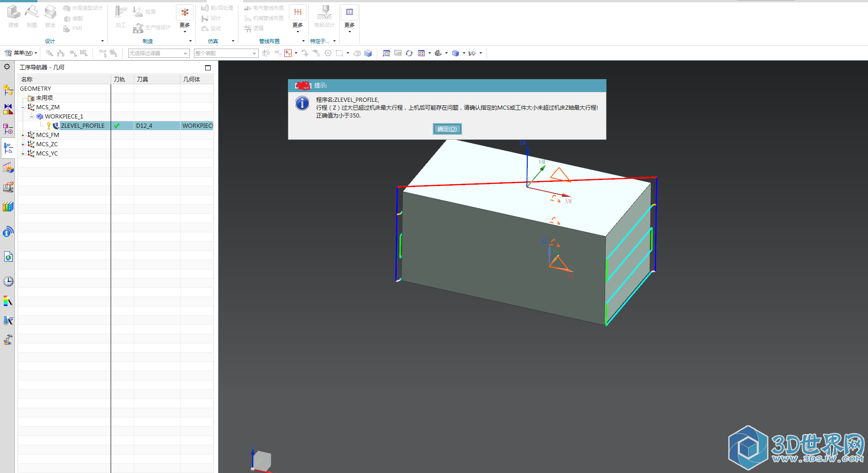This screenshot has width=868, height=473.
Task: Click the fit view toolbar icon
Action: (x=386, y=53)
